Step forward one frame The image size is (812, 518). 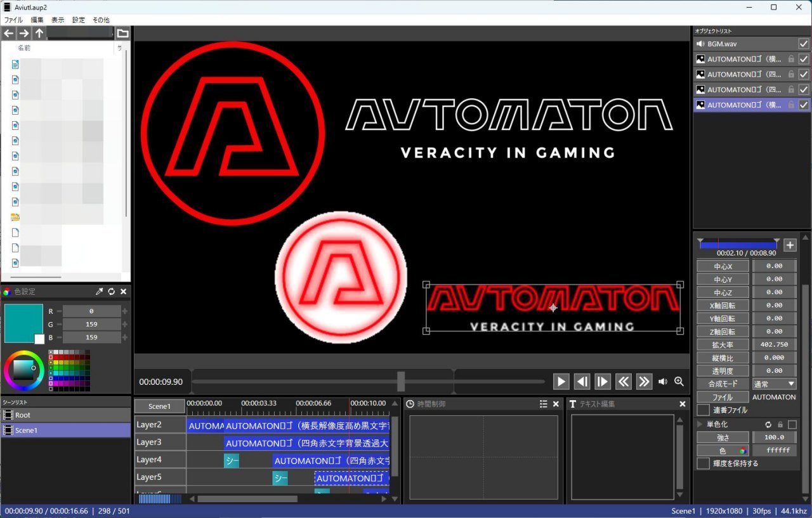coord(603,381)
